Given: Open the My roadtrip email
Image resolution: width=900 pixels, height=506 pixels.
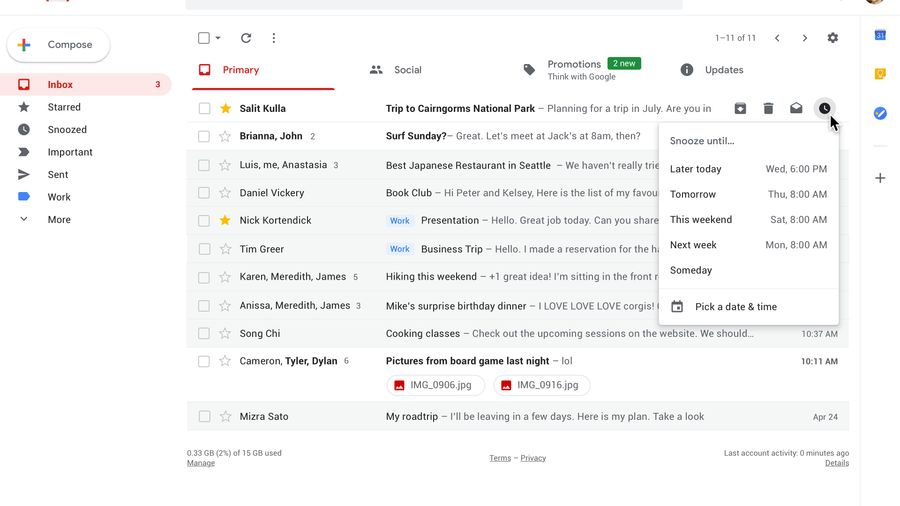Looking at the screenshot, I should 517,417.
